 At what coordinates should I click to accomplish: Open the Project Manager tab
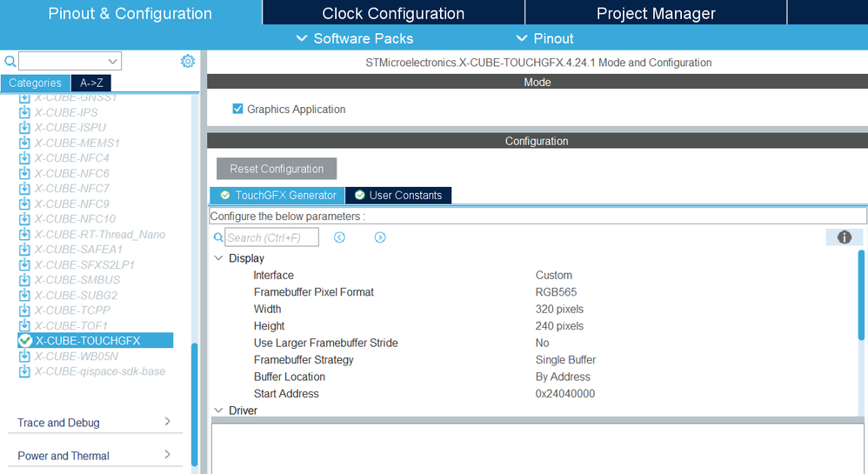pos(656,13)
